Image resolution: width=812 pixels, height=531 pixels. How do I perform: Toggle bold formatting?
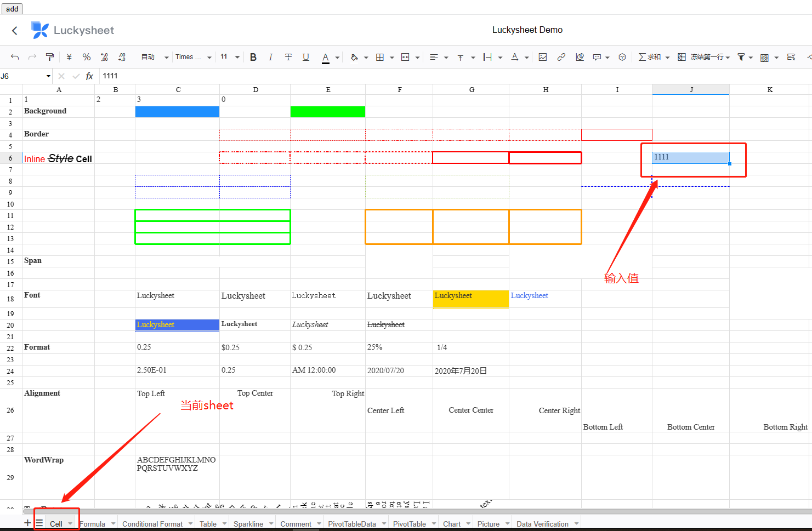pyautogui.click(x=253, y=57)
